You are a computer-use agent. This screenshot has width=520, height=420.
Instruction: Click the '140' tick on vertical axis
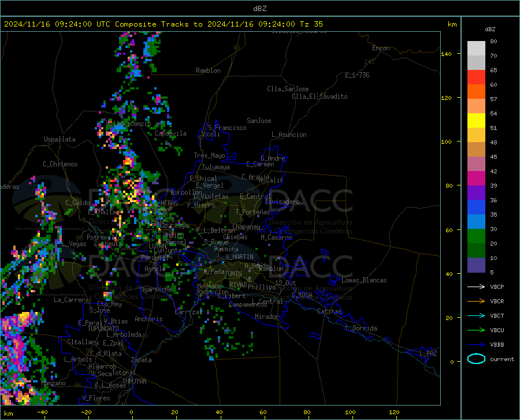tap(446, 54)
